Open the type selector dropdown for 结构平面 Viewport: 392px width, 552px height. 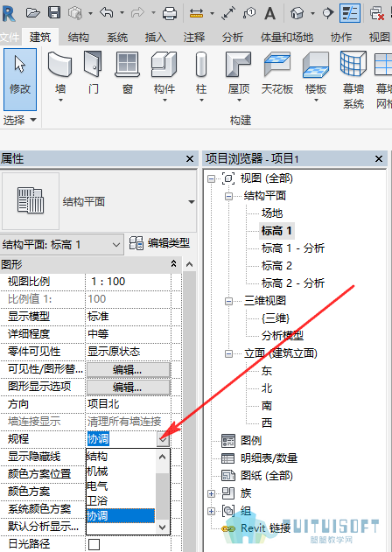coord(192,202)
